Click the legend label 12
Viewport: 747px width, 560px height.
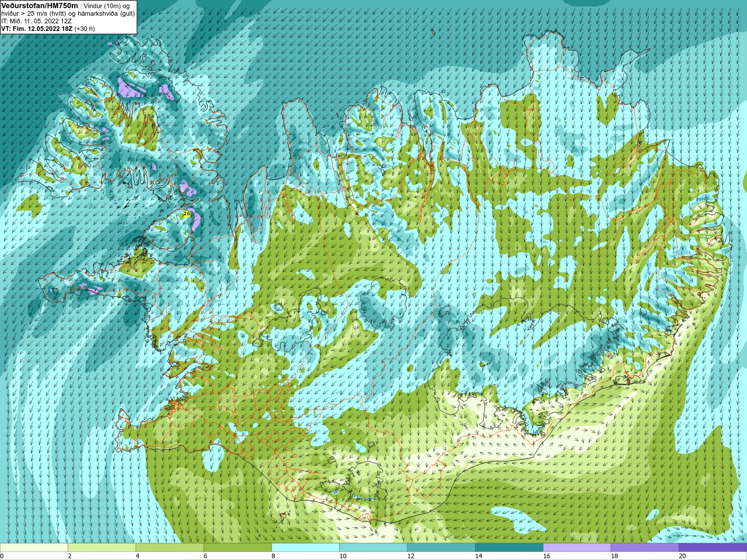click(411, 556)
